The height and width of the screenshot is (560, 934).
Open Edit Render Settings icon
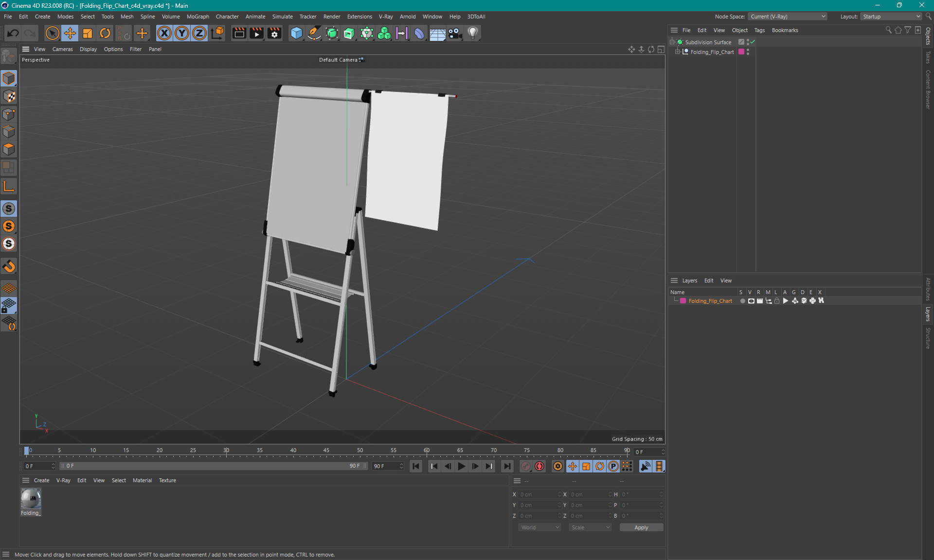click(275, 33)
